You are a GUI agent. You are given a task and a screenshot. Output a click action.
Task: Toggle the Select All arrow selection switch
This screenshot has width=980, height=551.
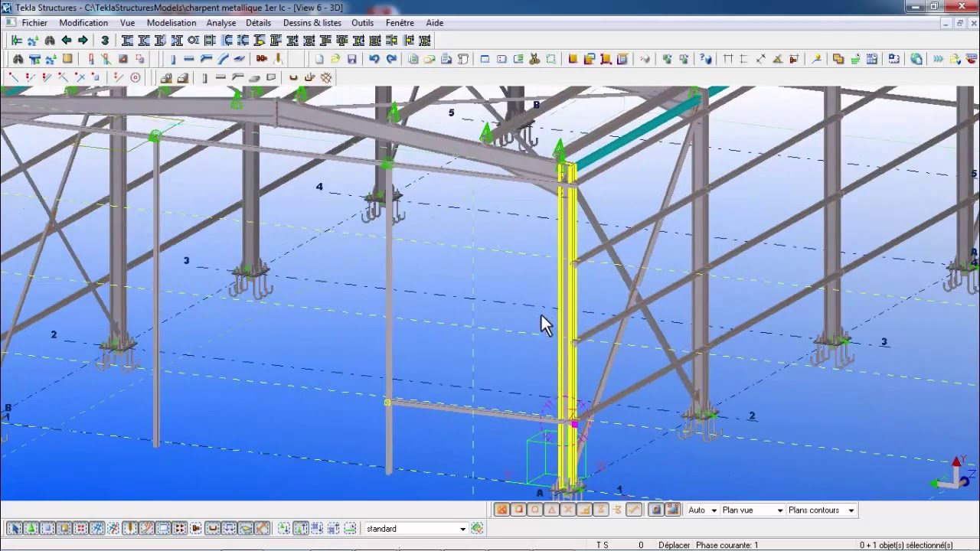pos(14,528)
